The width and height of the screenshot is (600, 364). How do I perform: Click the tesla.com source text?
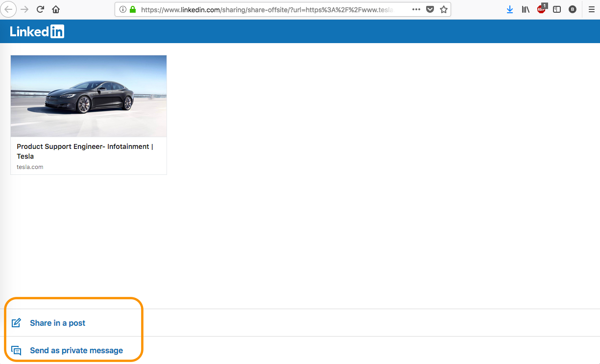(x=30, y=167)
